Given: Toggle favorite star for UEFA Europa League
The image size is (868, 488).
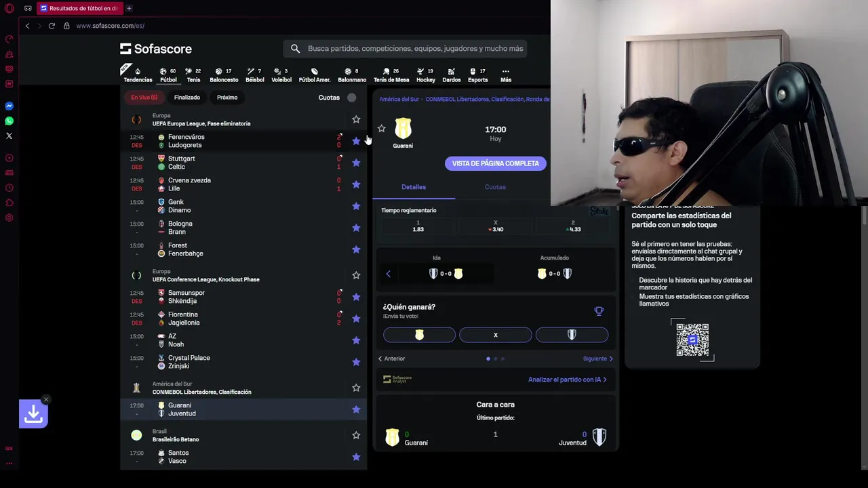Looking at the screenshot, I should click(x=356, y=119).
